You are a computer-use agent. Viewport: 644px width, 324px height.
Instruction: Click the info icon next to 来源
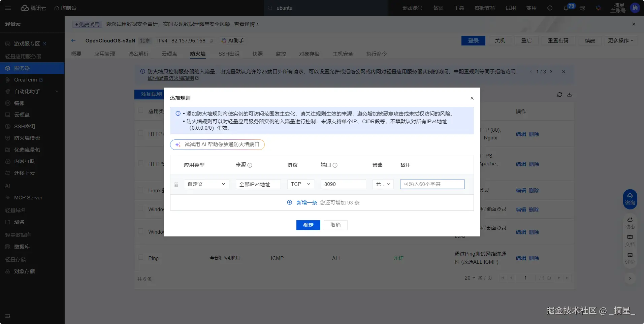[250, 165]
